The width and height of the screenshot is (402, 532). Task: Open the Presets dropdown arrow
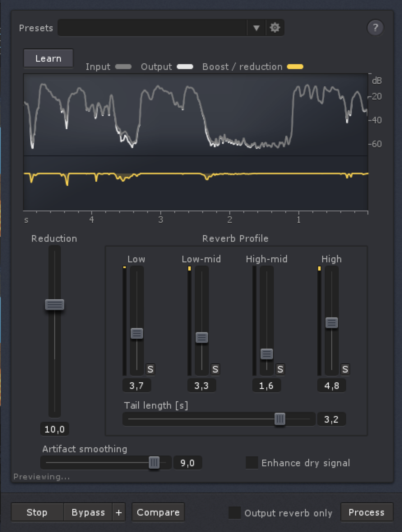pos(257,28)
